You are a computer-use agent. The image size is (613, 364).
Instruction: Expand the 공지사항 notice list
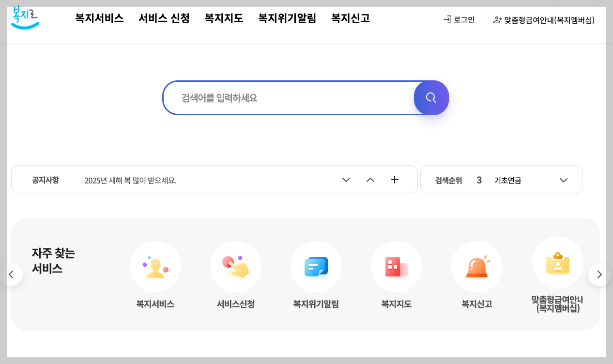[346, 180]
